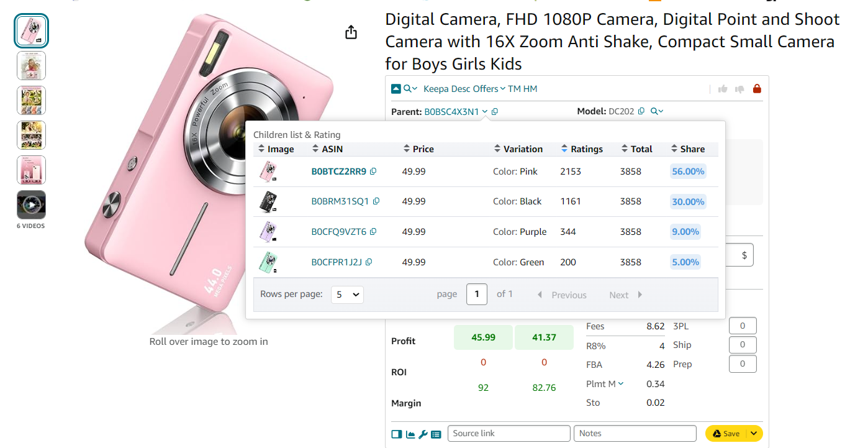
Task: Open the Save button's dropdown arrow
Action: tap(752, 433)
